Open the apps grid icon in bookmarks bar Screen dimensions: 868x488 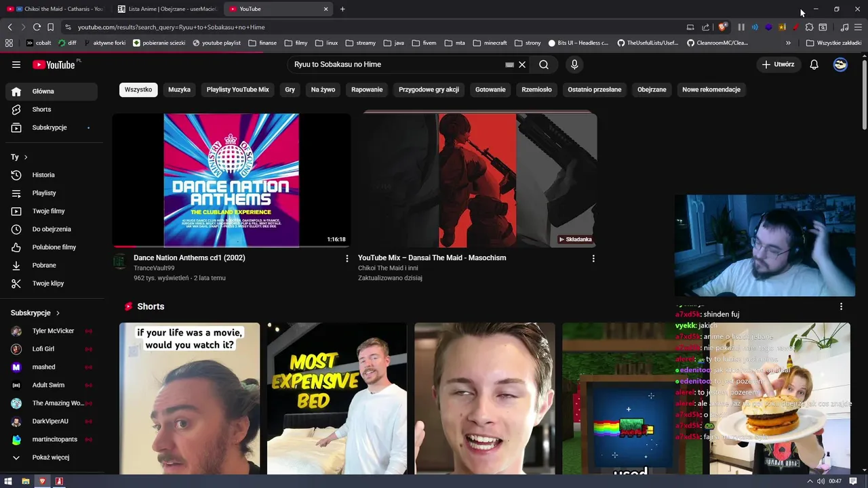9,43
